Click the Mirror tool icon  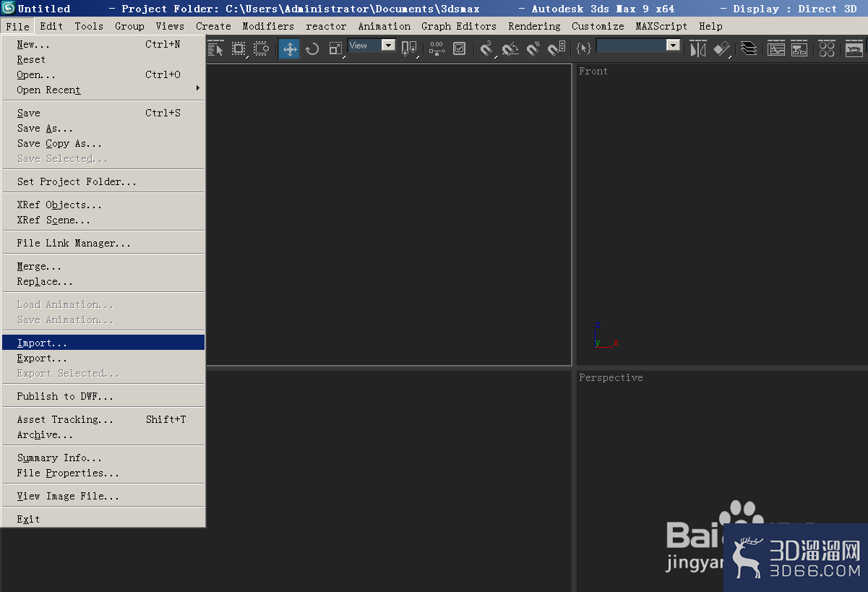pyautogui.click(x=697, y=49)
